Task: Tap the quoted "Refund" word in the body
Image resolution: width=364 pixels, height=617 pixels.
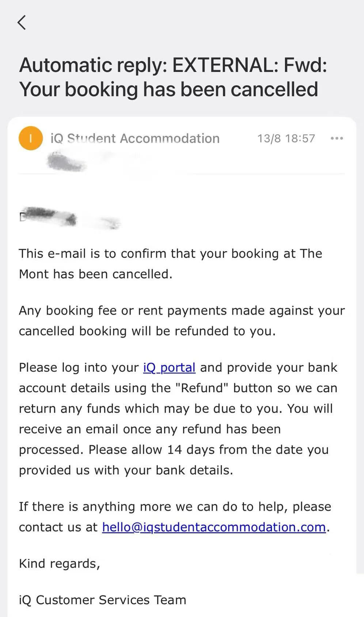Action: pos(202,388)
